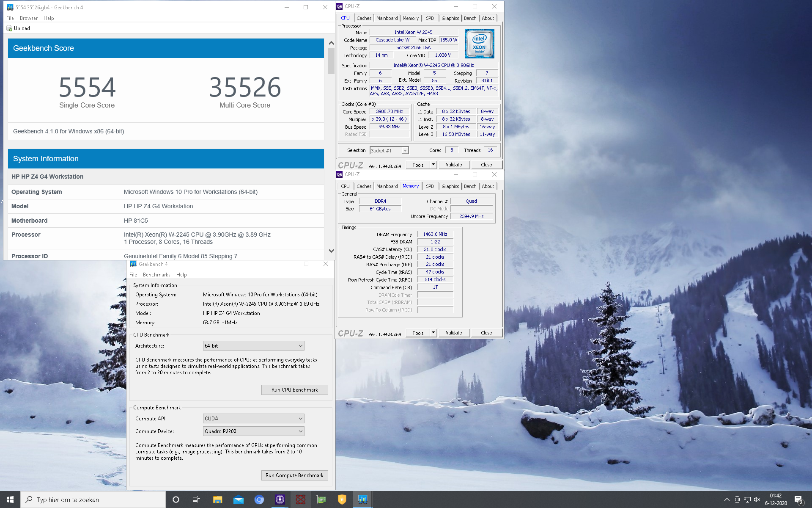Open Compute Device Quadro P2200 dropdown
Image resolution: width=812 pixels, height=508 pixels.
[254, 431]
